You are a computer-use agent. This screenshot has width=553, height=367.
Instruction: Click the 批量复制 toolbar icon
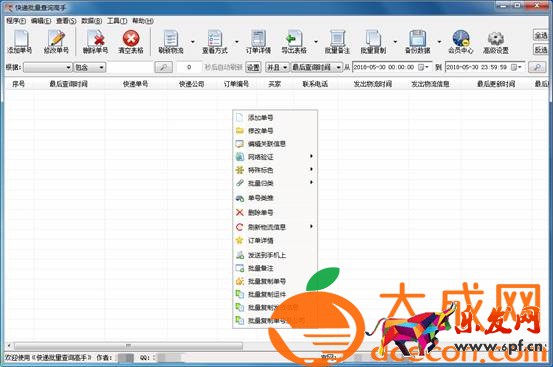[x=373, y=42]
